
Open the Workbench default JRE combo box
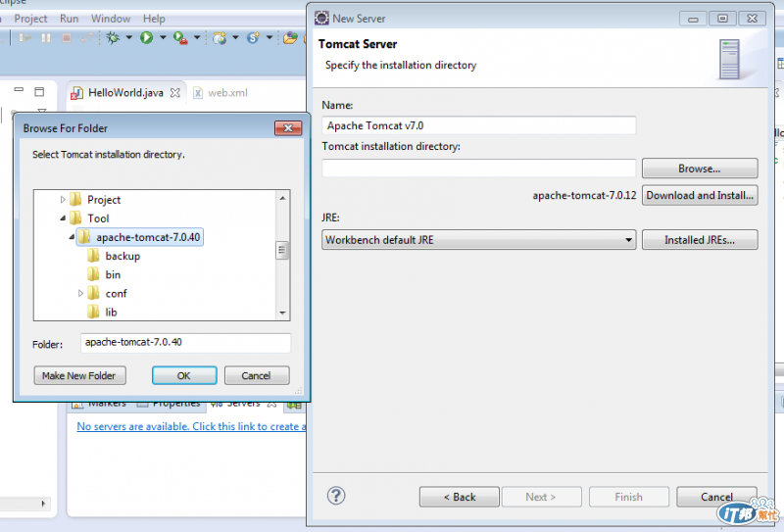pos(478,240)
